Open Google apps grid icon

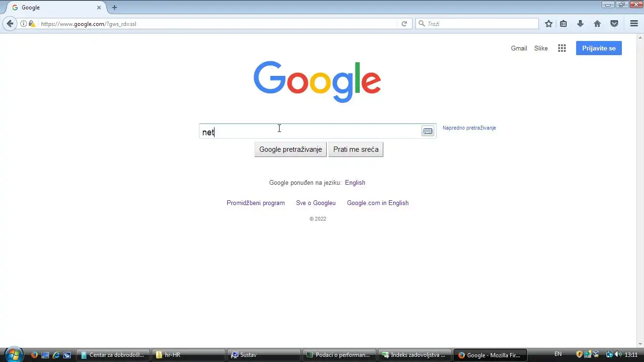pyautogui.click(x=562, y=48)
